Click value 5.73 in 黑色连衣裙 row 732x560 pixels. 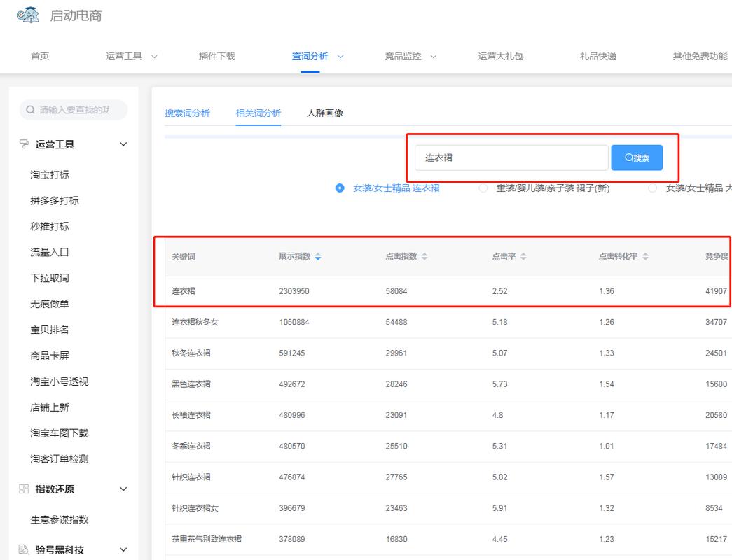coord(499,384)
